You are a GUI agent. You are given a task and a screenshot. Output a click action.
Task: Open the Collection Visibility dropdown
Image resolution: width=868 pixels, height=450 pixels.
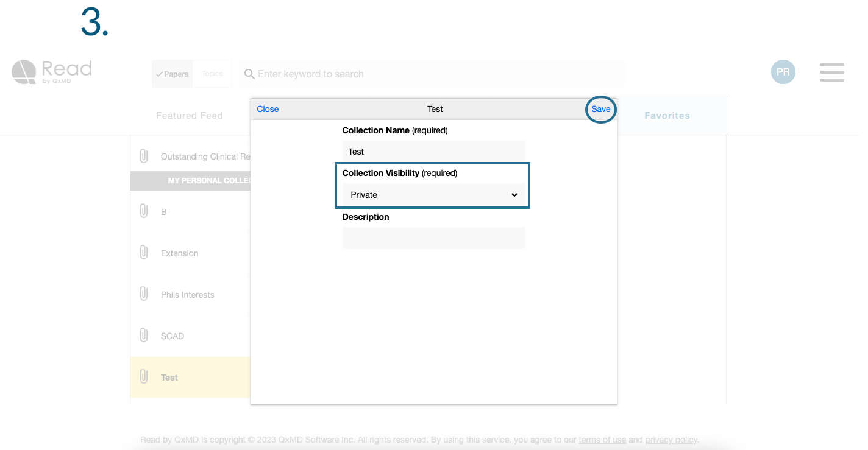[433, 195]
